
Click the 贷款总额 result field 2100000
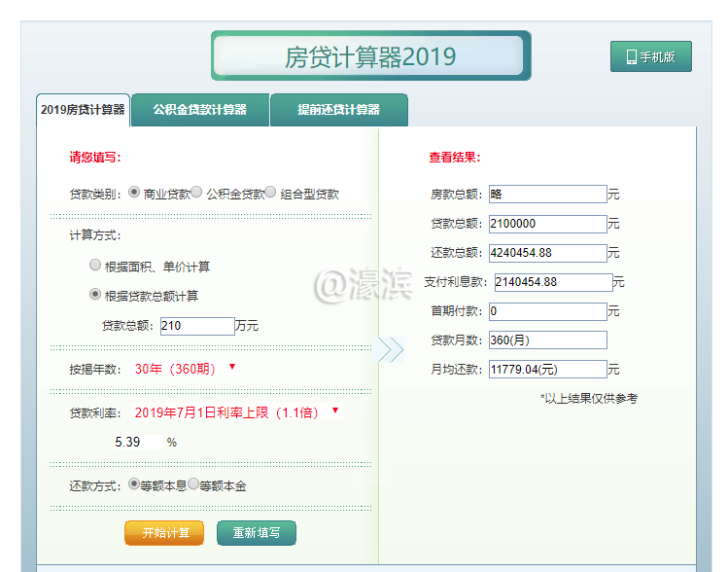[548, 224]
